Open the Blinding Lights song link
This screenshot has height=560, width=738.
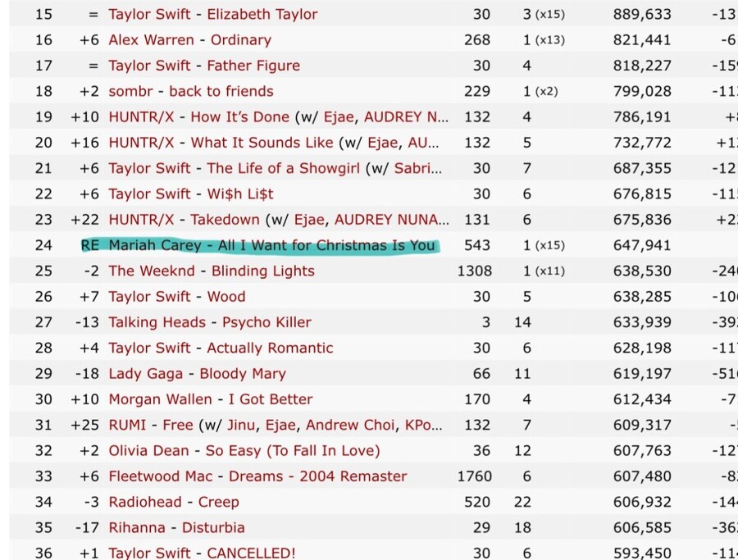click(x=262, y=271)
